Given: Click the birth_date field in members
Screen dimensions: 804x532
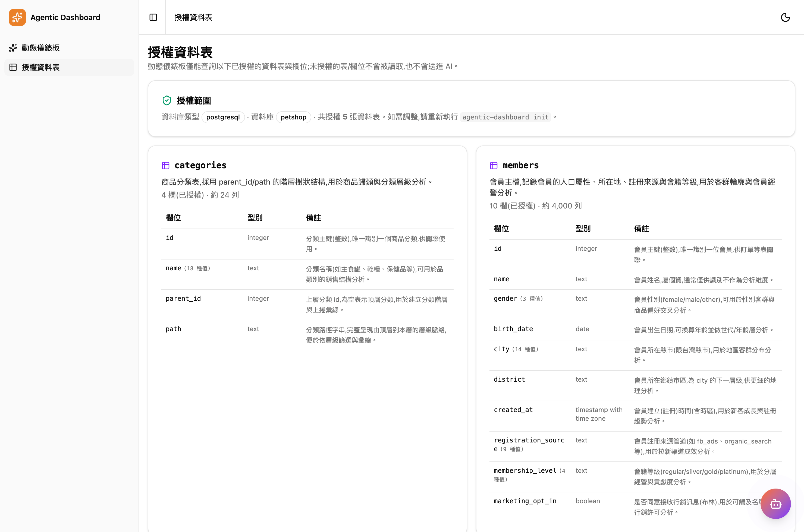Looking at the screenshot, I should [x=513, y=329].
